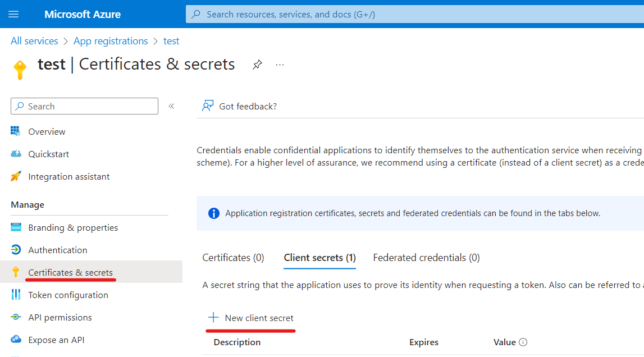The image size is (644, 357).
Task: Click the Microsoft Azure home label
Action: coord(82,15)
